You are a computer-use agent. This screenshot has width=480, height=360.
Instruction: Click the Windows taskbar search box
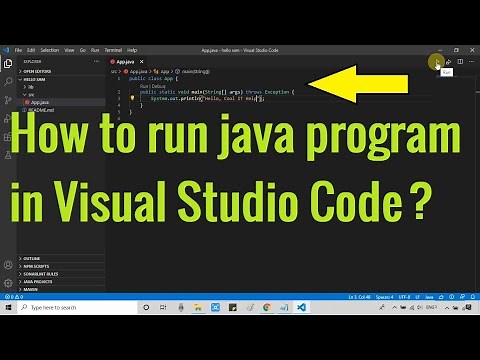click(x=77, y=307)
